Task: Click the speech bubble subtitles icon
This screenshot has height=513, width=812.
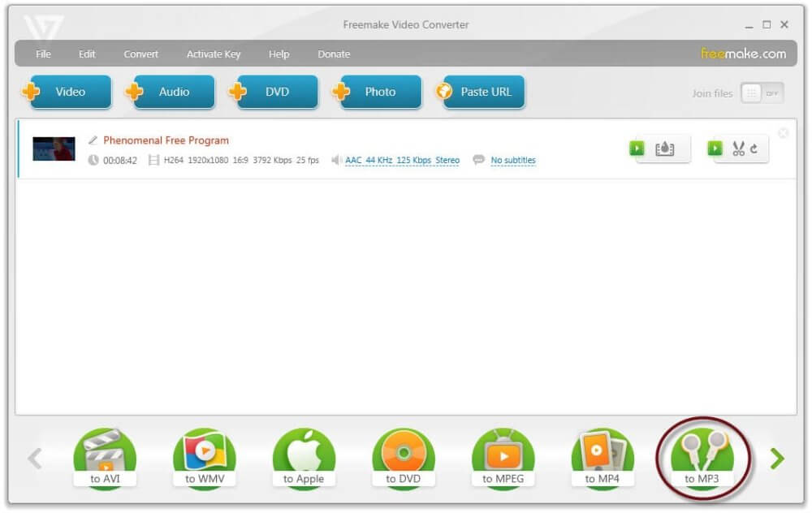Action: click(478, 159)
